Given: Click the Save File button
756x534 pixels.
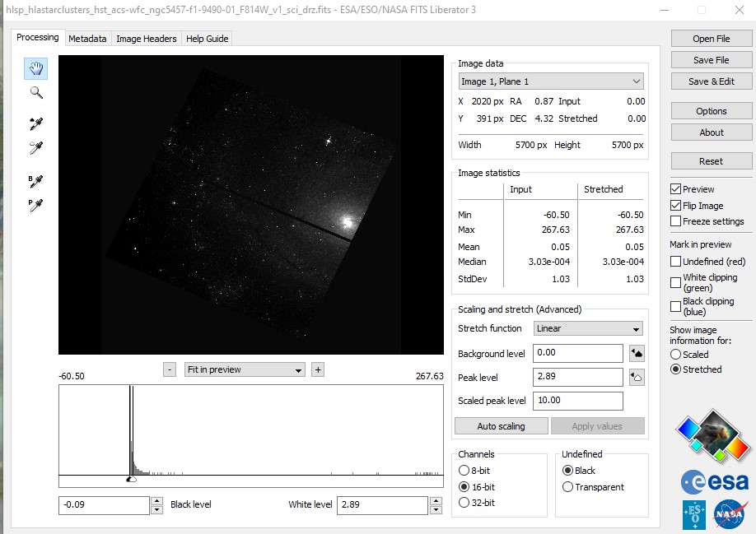Looking at the screenshot, I should [x=712, y=60].
